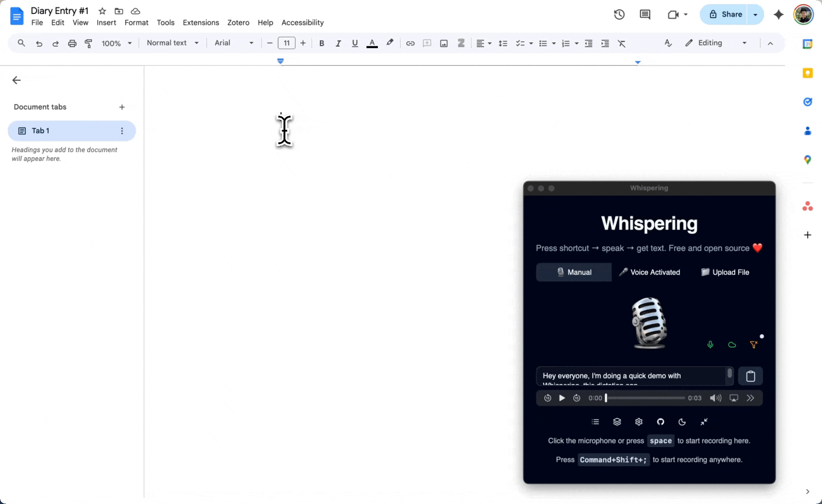Collapse the toolbar with the chevron

pos(770,43)
